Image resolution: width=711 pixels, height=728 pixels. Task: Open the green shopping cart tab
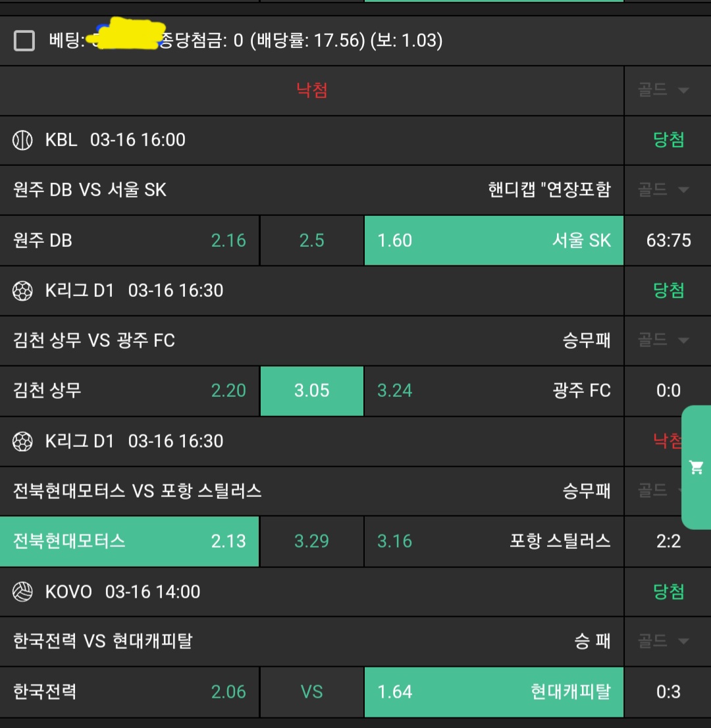click(696, 467)
